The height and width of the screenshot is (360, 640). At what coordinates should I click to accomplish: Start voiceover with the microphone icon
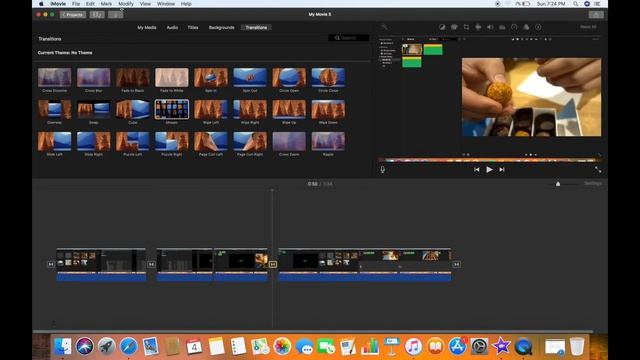click(x=382, y=169)
